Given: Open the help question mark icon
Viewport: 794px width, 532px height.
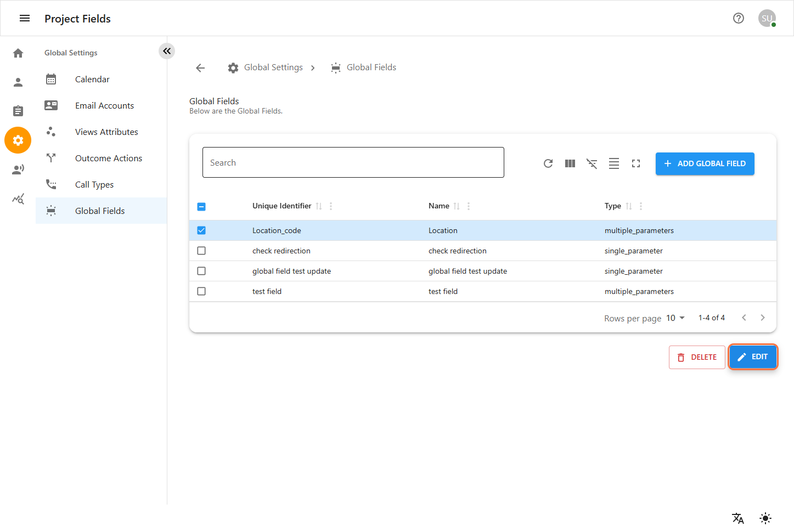Looking at the screenshot, I should pyautogui.click(x=738, y=18).
